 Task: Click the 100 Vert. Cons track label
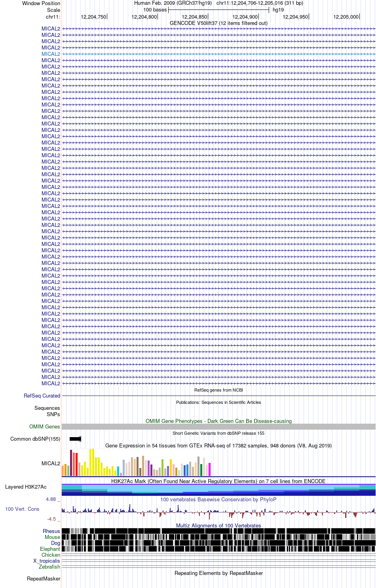point(22,509)
